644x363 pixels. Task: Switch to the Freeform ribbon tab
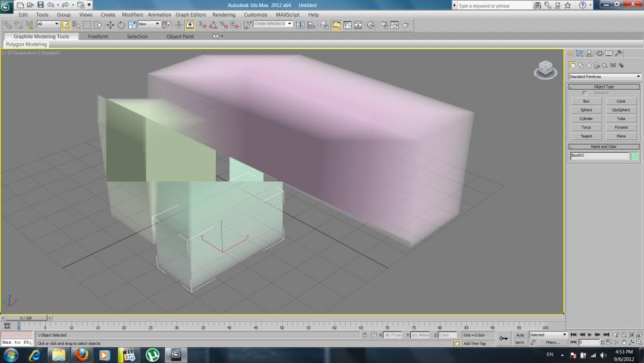98,37
